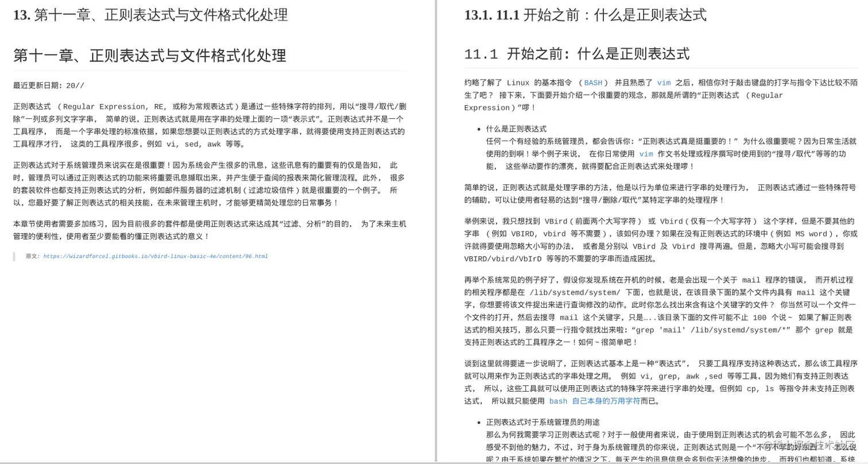
Task: Click heading 13.1. 11.1 开始之前：什么是正则表达式
Action: [x=586, y=16]
